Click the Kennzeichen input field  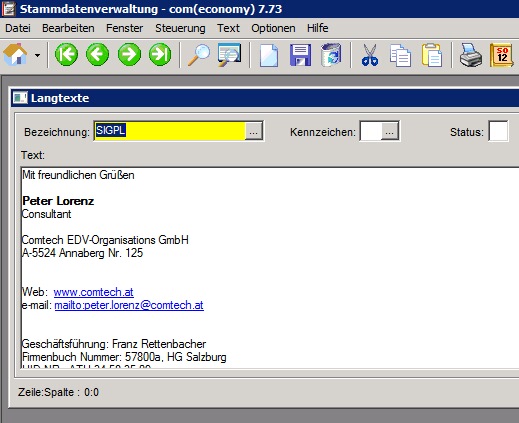pyautogui.click(x=371, y=131)
